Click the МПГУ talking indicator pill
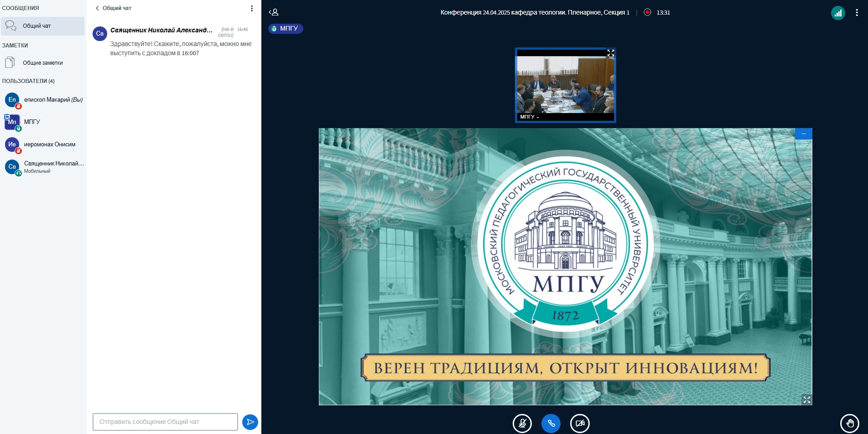 click(x=286, y=28)
